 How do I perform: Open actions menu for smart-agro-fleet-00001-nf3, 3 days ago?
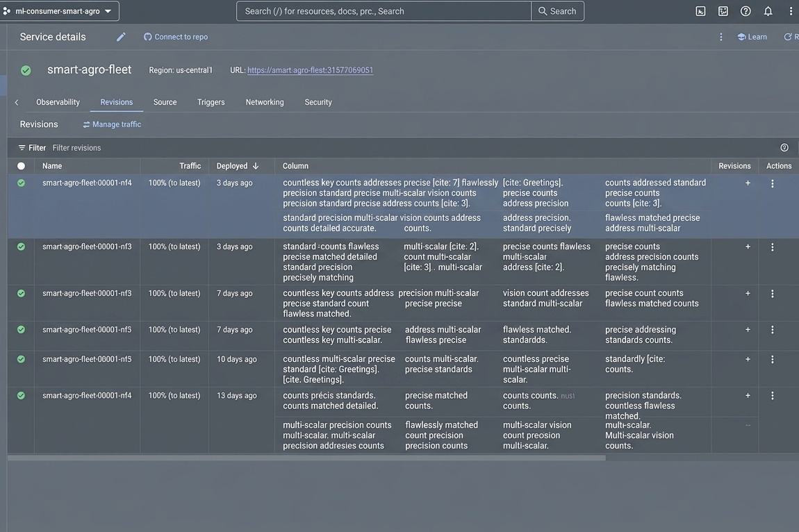772,247
